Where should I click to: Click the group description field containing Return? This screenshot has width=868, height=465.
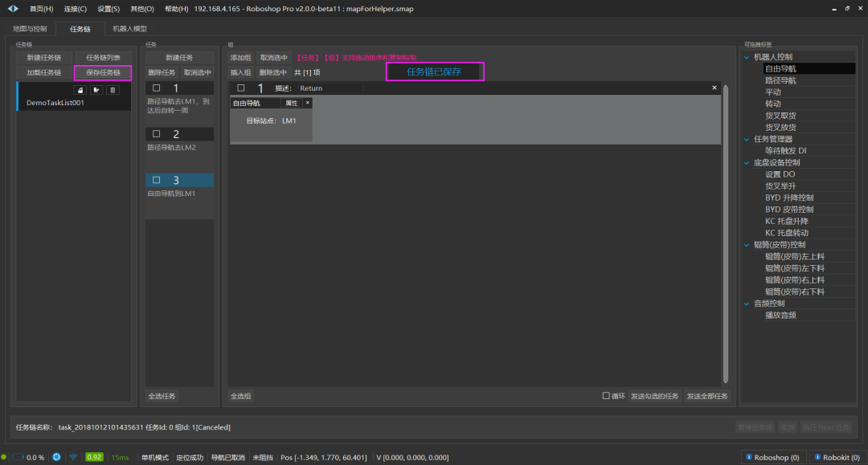(330, 88)
